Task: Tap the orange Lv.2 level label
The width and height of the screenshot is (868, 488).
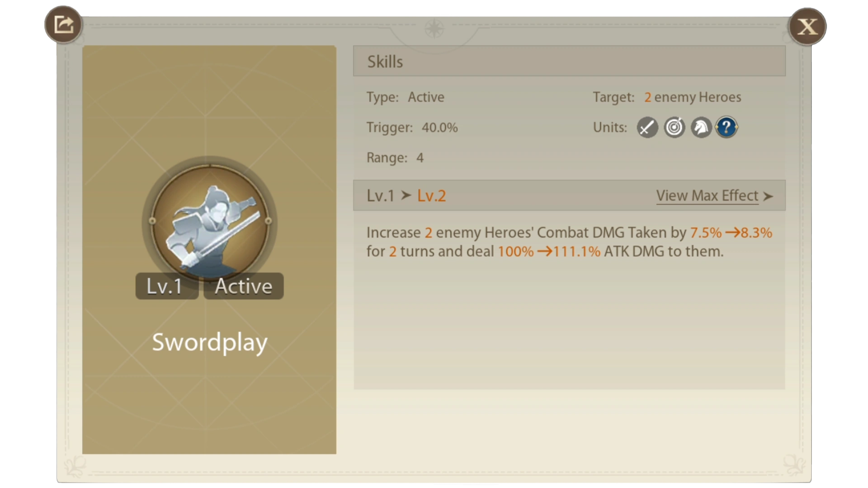Action: (x=431, y=196)
